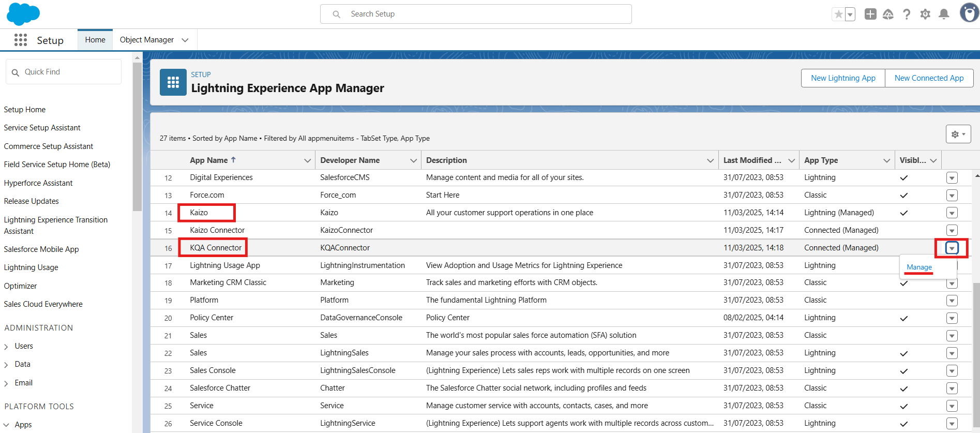Click the App Manager grid icon
980x433 pixels.
point(173,82)
